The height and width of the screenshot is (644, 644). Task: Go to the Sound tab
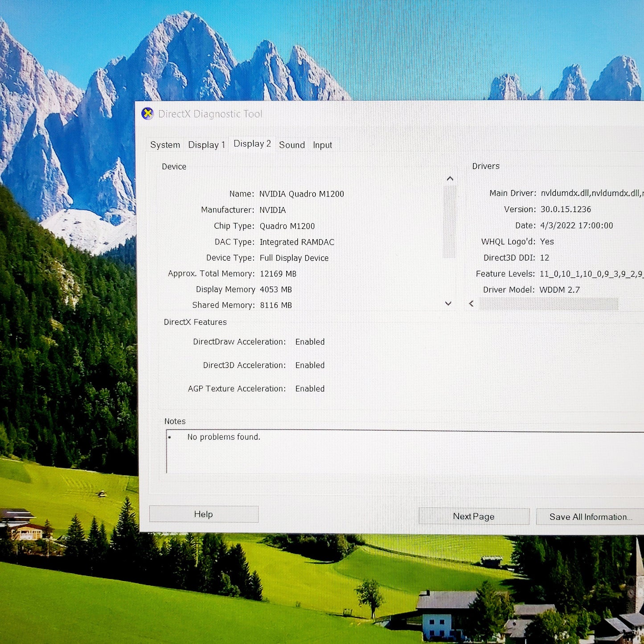pyautogui.click(x=292, y=145)
